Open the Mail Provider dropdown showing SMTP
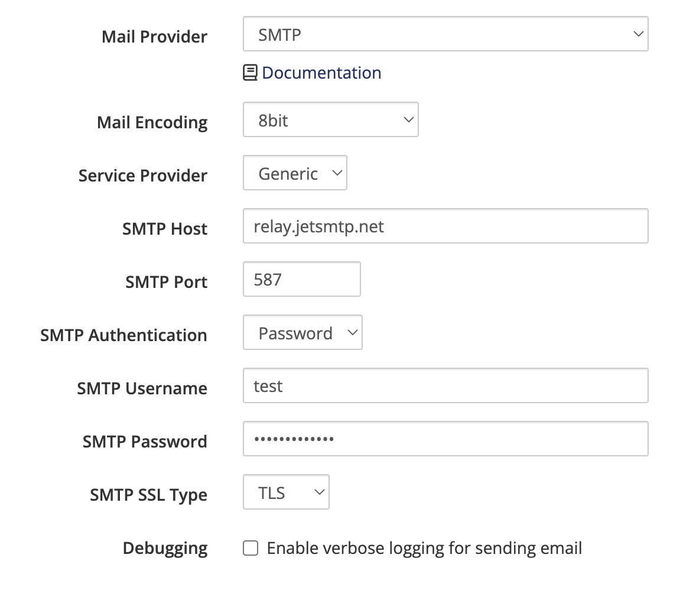Image resolution: width=683 pixels, height=616 pixels. coord(445,34)
